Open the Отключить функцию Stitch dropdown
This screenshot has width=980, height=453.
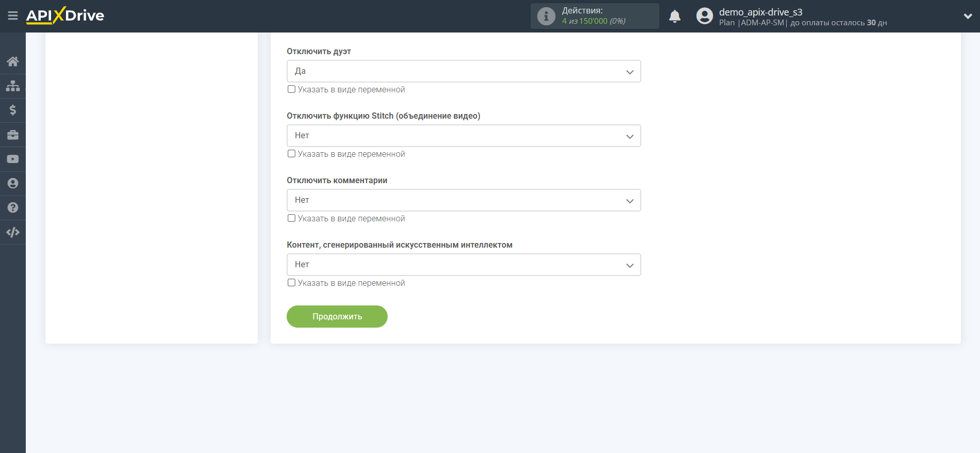[463, 136]
